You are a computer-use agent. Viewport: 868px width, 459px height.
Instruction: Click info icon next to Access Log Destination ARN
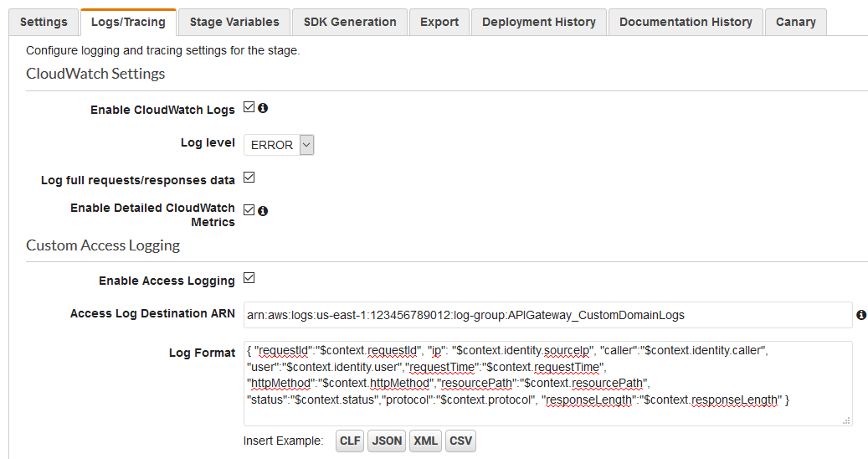point(861,315)
